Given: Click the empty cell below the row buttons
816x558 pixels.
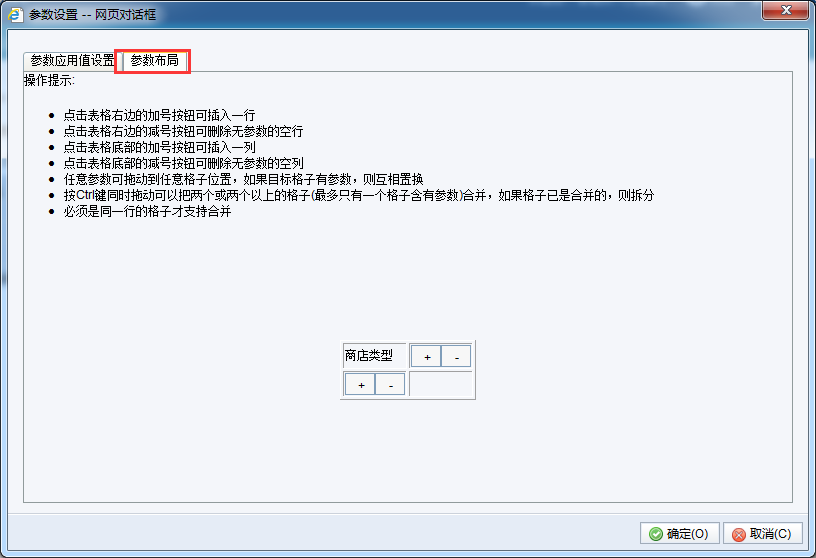Looking at the screenshot, I should coord(441,384).
